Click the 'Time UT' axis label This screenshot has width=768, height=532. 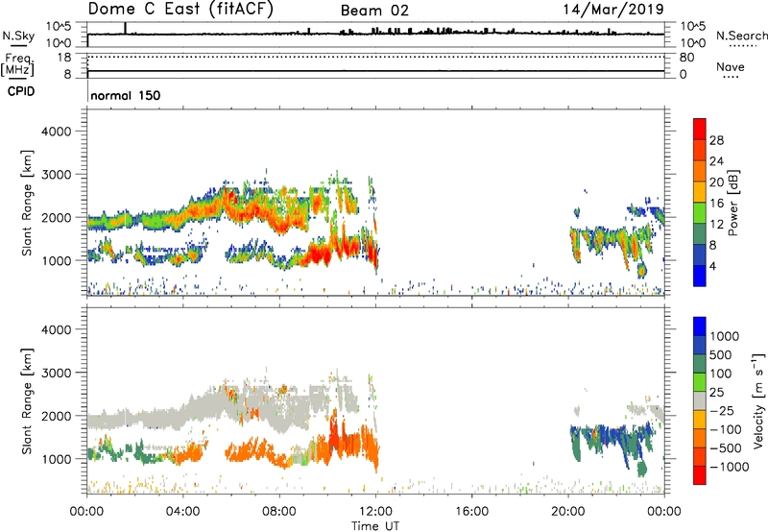click(x=375, y=526)
